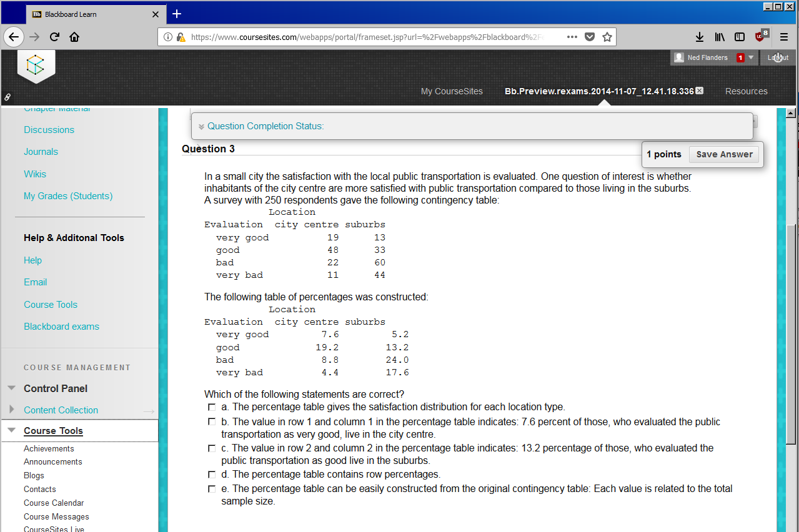Click the scrollbar up arrow
This screenshot has height=532, width=799.
pos(791,113)
